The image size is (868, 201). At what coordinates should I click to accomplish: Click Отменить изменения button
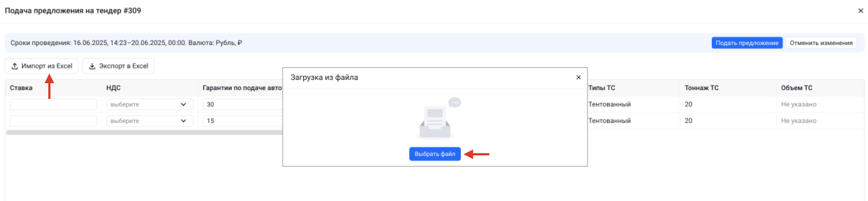point(821,43)
